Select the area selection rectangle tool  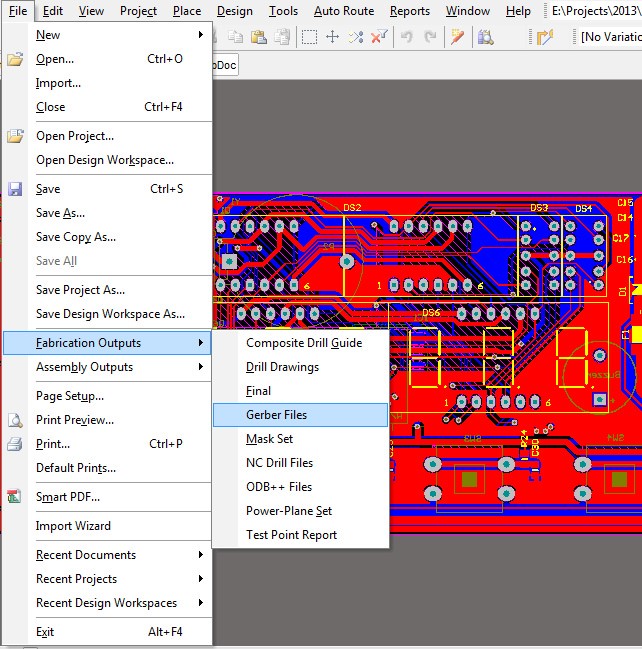tap(310, 37)
